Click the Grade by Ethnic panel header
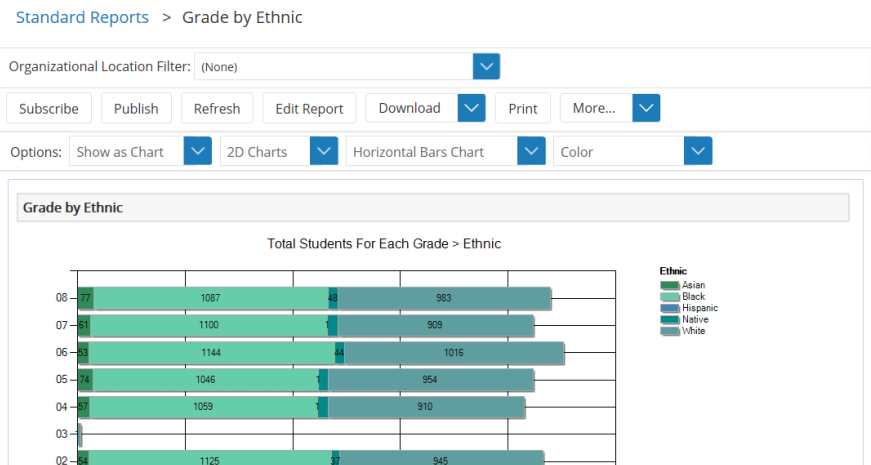The width and height of the screenshot is (871, 465). pos(433,207)
